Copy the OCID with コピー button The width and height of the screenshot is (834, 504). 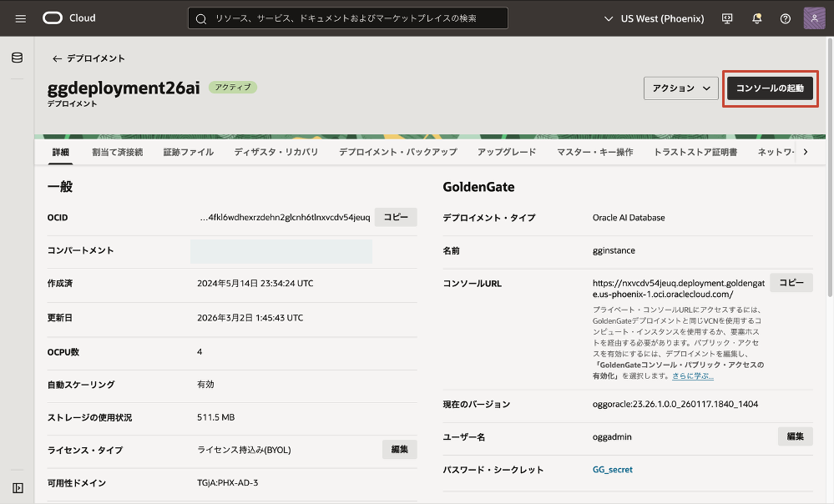396,217
